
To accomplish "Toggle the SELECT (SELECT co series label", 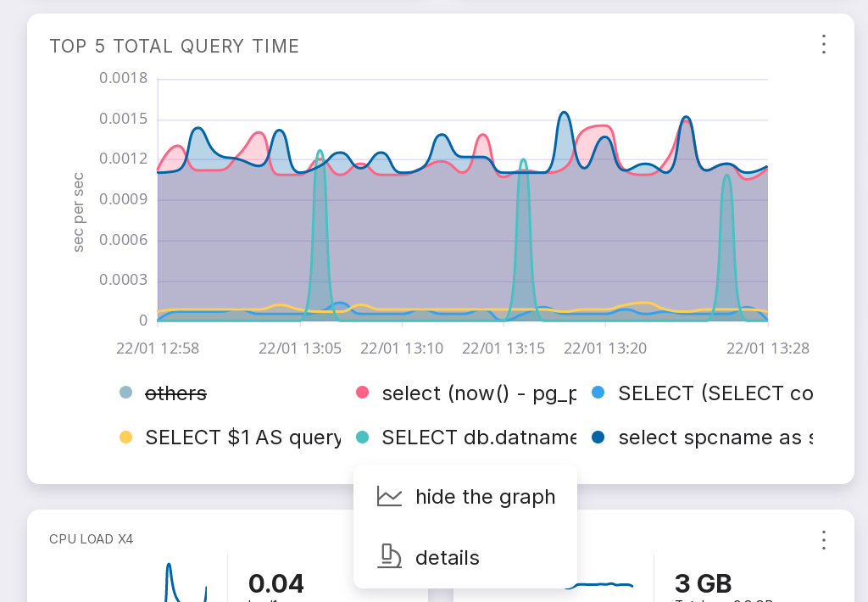I will pyautogui.click(x=715, y=393).
